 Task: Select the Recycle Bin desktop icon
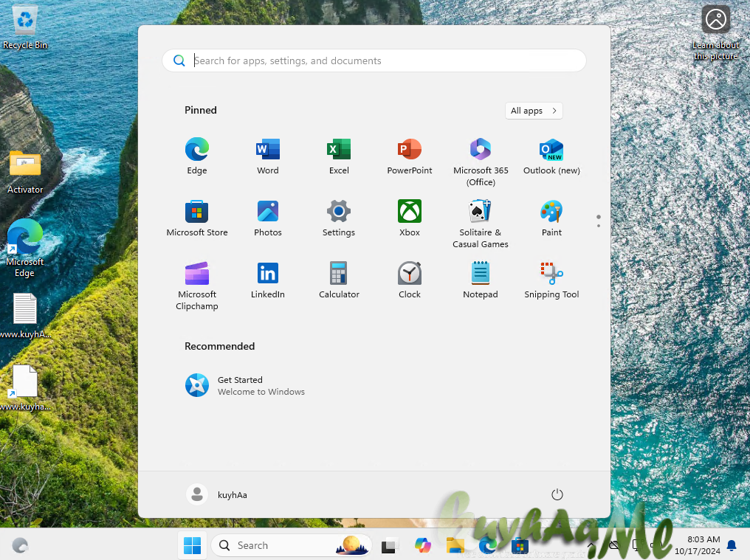pos(25,28)
